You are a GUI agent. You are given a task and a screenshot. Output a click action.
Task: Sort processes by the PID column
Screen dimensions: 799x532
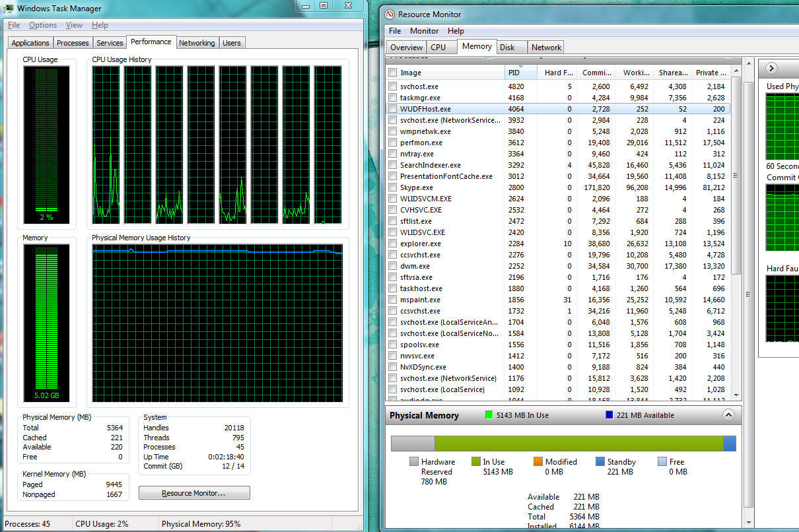515,73
